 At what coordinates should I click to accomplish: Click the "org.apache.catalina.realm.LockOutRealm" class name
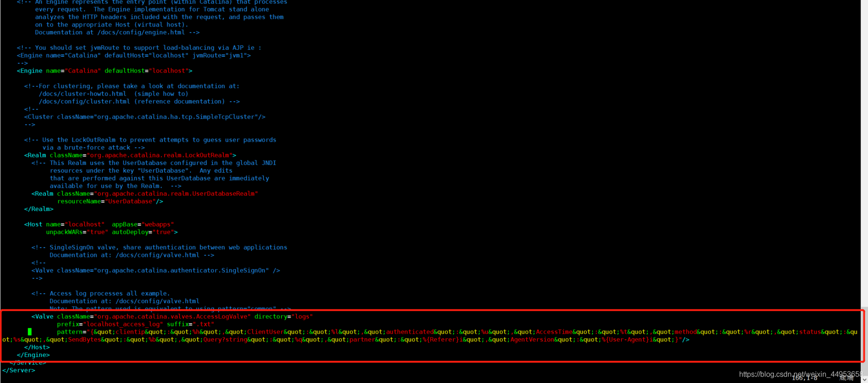click(x=159, y=155)
